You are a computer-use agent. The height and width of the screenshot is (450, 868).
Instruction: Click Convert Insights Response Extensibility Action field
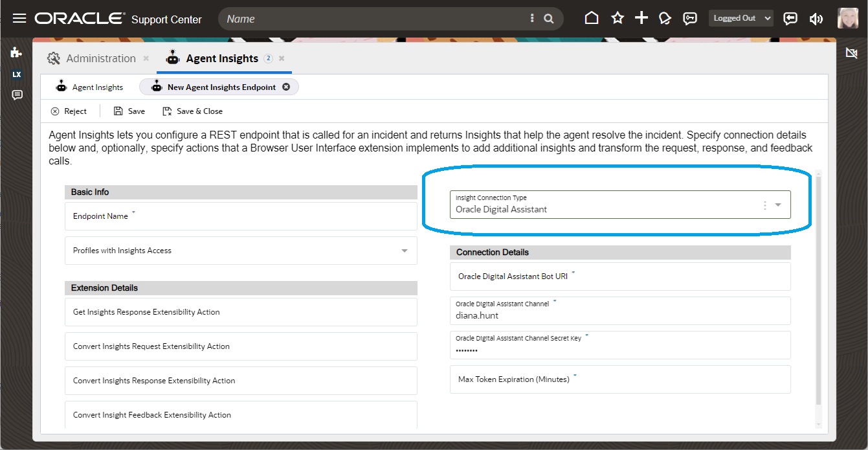pos(241,381)
